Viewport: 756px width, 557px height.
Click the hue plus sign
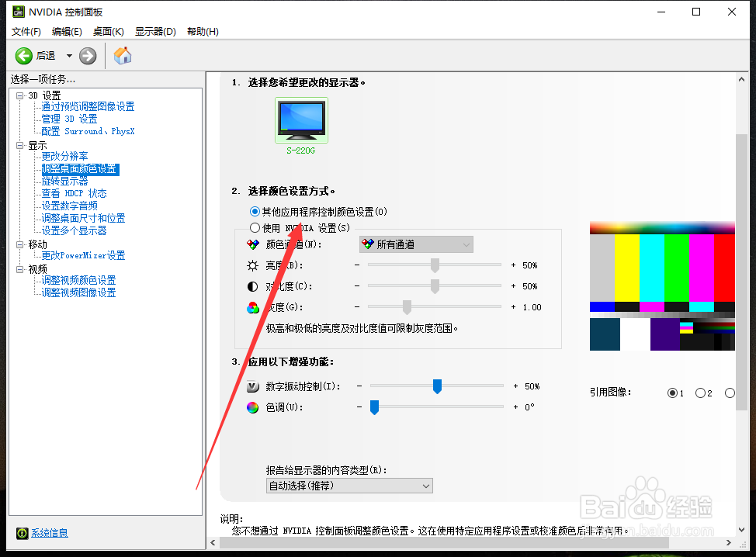click(x=515, y=407)
